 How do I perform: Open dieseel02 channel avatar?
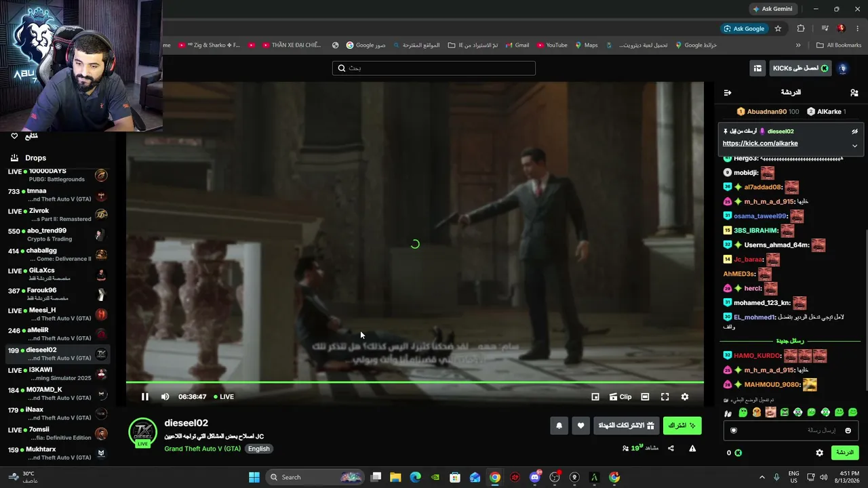point(142,432)
